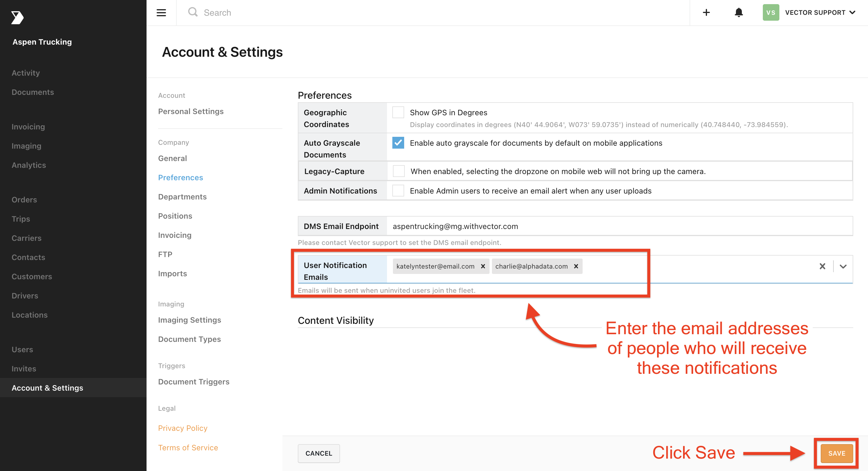Open Departments settings section
Image resolution: width=868 pixels, height=471 pixels.
182,196
